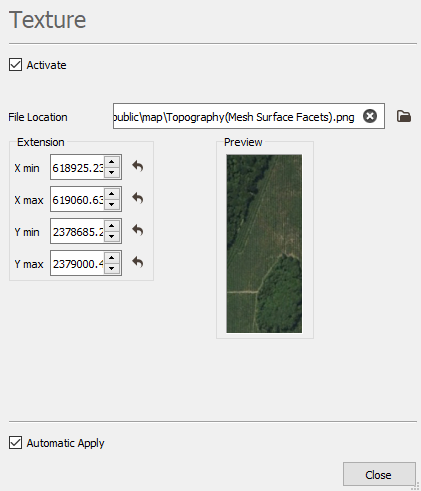Decrease X max using the down arrow
The image size is (421, 491).
point(112,204)
